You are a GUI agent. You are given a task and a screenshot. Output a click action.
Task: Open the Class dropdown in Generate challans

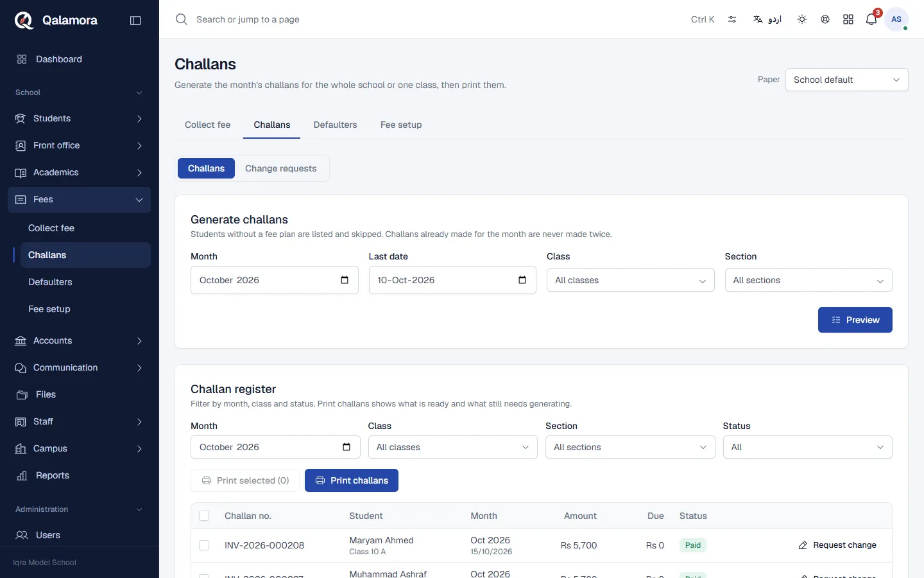click(x=630, y=280)
